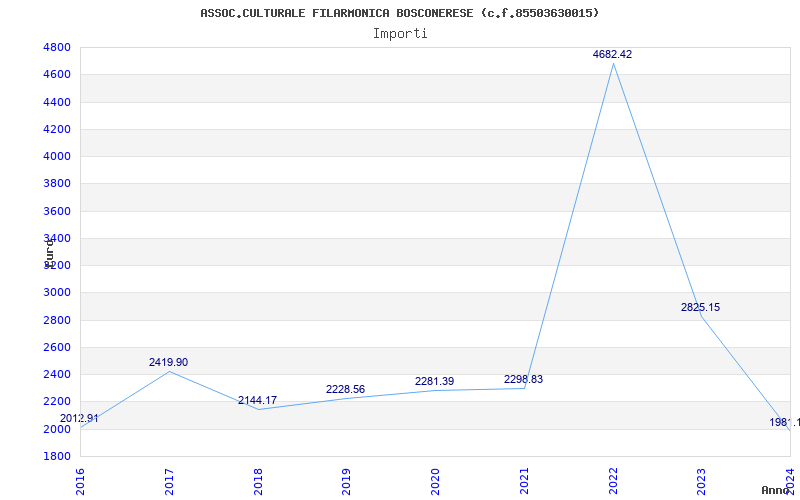The width and height of the screenshot is (800, 500).
Task: Click the 2200 y-axis value
Action: pyautogui.click(x=57, y=402)
